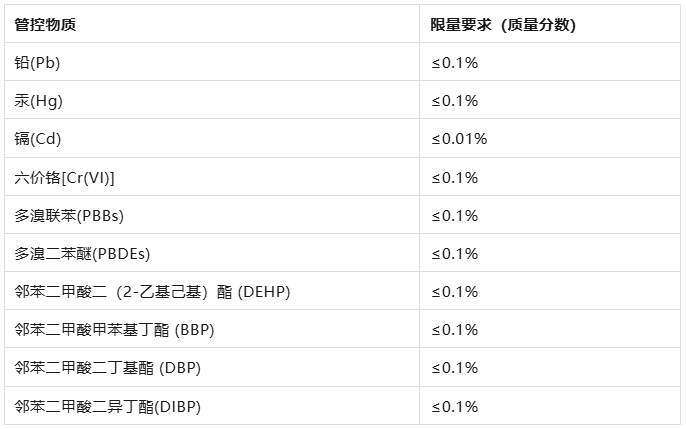Click the 限量要求（质量分数）column header

coord(503,25)
